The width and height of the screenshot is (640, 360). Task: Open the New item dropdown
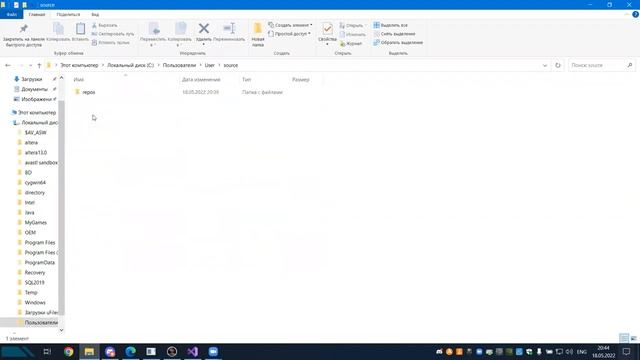(290, 25)
